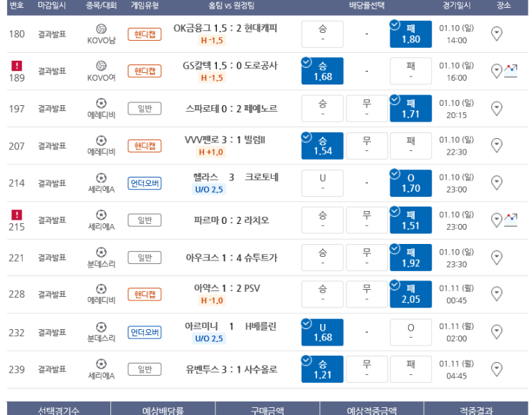Click volleyball KOVO남 league icon
This screenshot has width=532, height=415.
pyautogui.click(x=101, y=29)
